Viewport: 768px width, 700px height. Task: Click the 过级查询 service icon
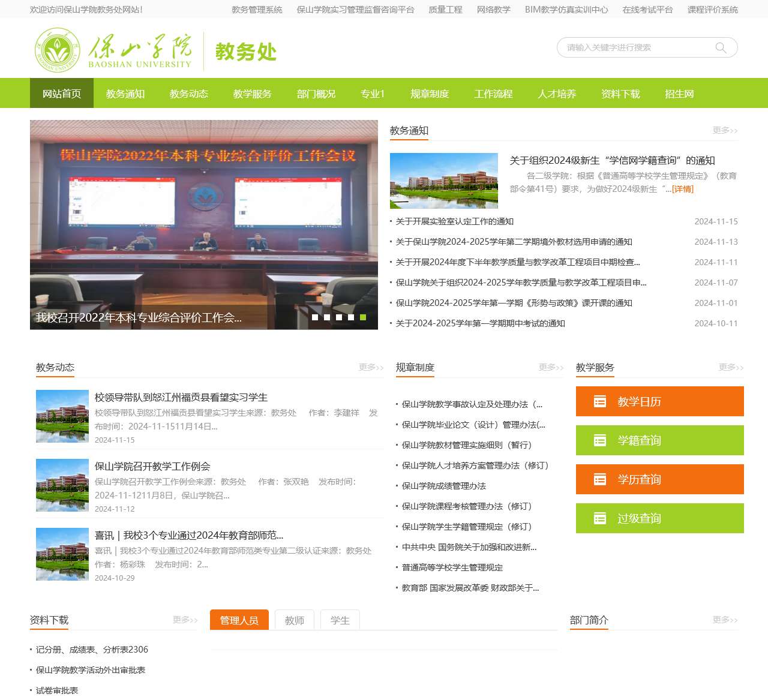click(x=599, y=518)
